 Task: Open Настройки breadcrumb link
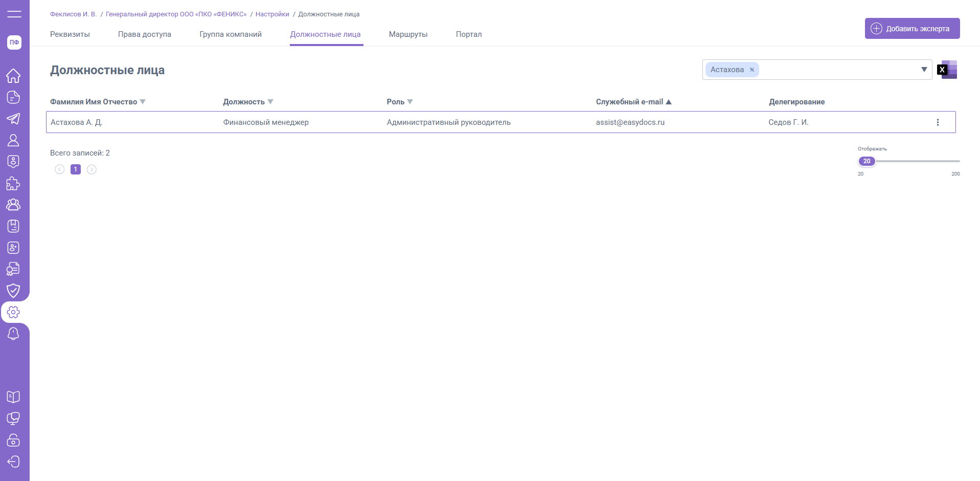click(272, 14)
